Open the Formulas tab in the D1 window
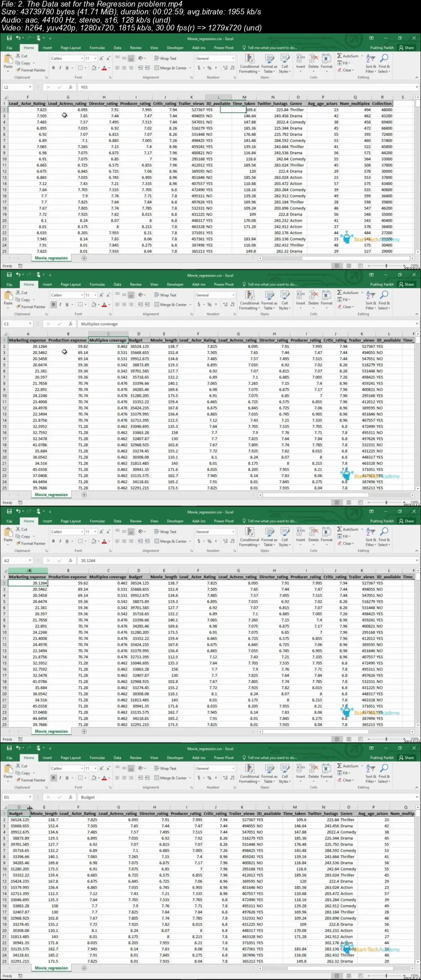Viewport: 421px width, 980px height. (x=97, y=758)
